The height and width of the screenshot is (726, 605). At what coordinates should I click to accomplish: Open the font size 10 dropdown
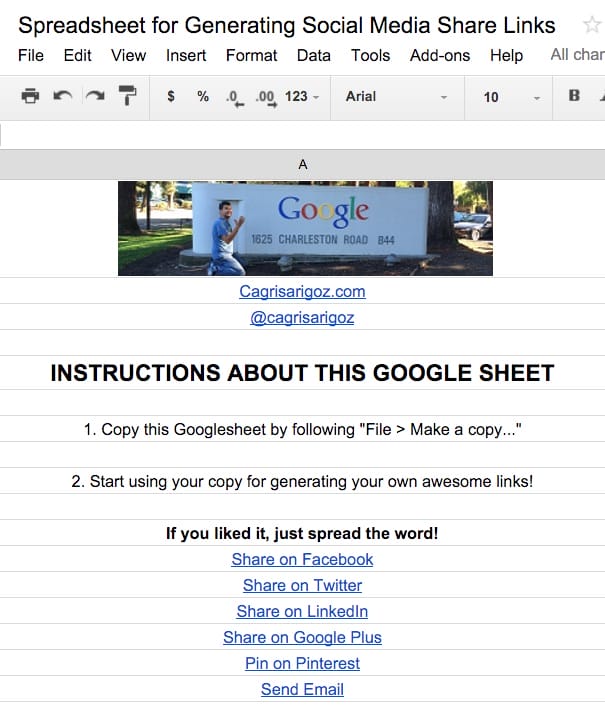point(511,97)
